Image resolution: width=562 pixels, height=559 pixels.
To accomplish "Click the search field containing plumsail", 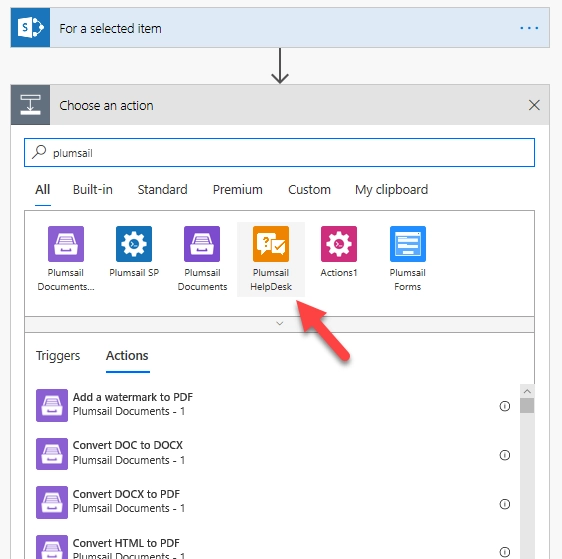I will coord(280,153).
